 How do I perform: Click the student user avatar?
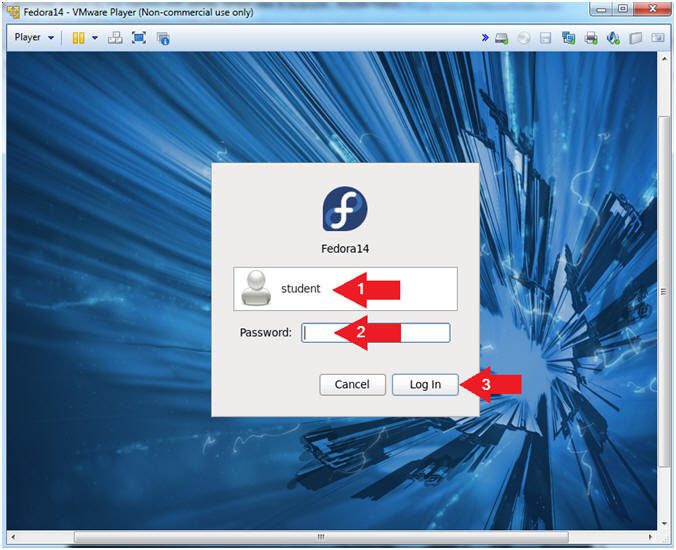pos(256,288)
